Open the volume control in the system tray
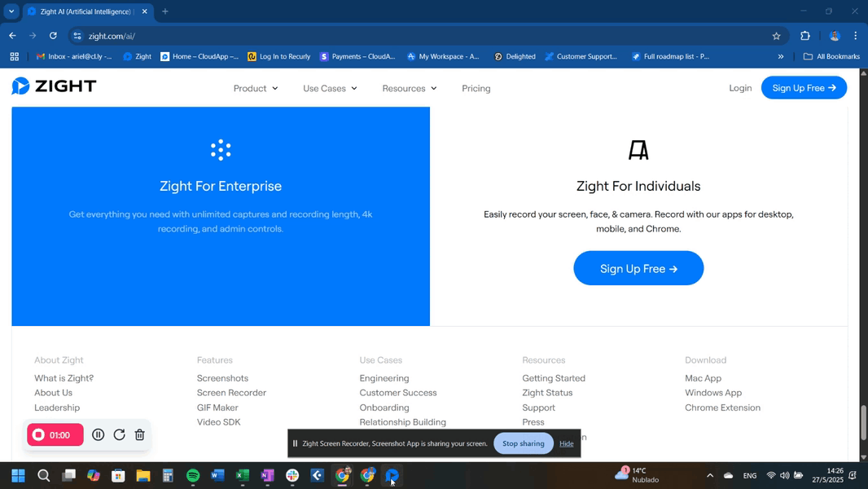The width and height of the screenshot is (868, 489). click(784, 475)
